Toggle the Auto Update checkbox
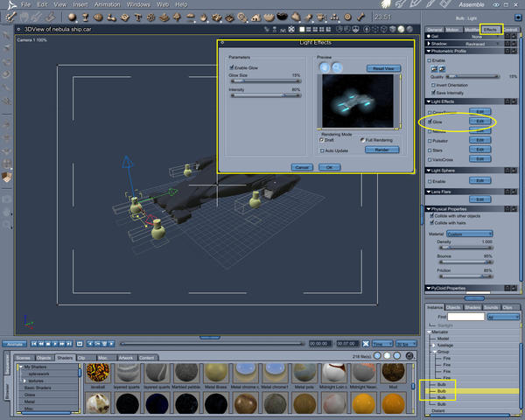The image size is (525, 420). coord(322,151)
